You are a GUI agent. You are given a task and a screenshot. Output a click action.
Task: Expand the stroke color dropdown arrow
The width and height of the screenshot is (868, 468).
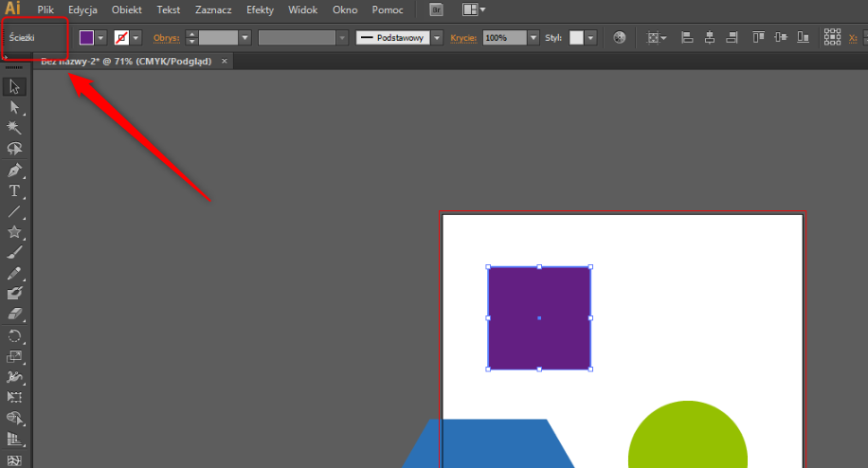tap(136, 38)
